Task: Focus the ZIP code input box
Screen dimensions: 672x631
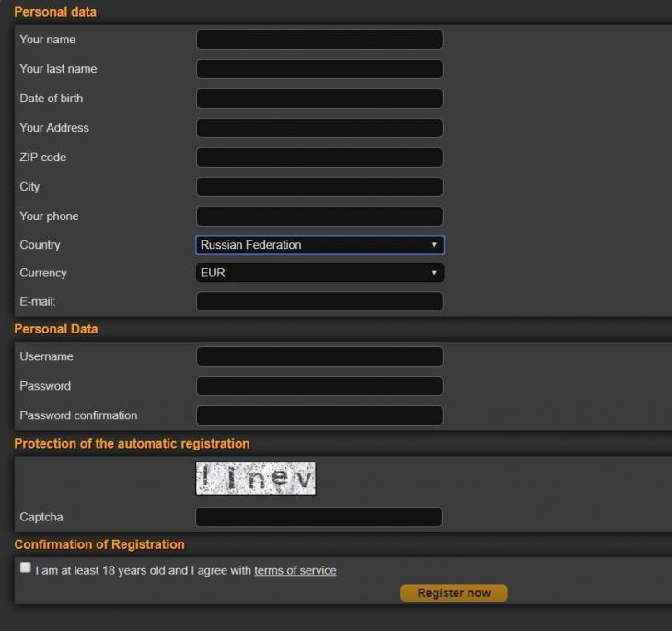Action: [319, 158]
